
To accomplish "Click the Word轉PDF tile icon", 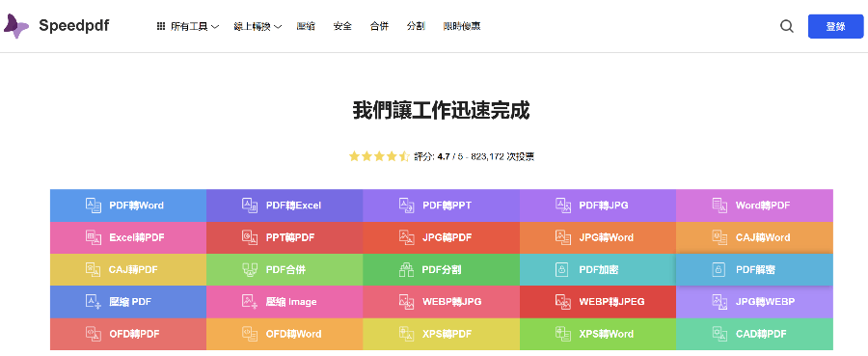I will coord(719,205).
